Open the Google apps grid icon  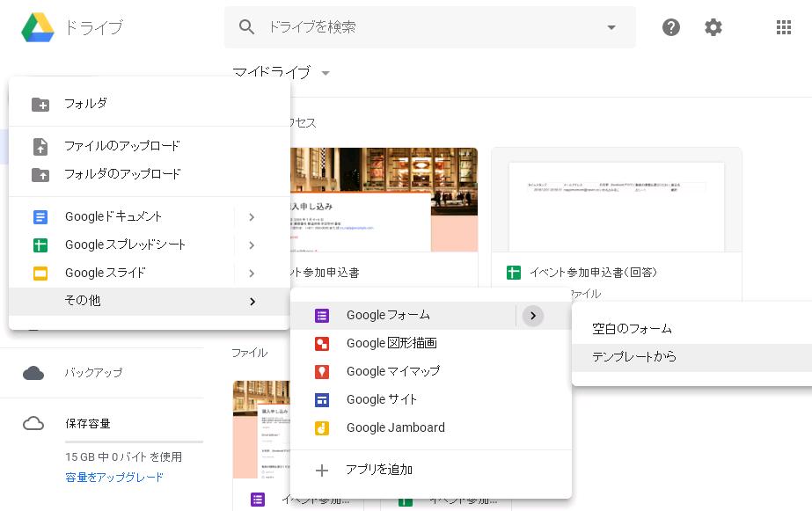pos(784,27)
